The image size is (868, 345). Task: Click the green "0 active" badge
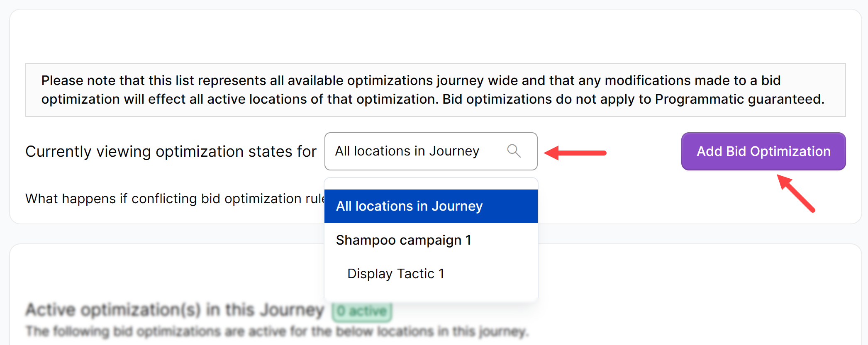pos(362,311)
